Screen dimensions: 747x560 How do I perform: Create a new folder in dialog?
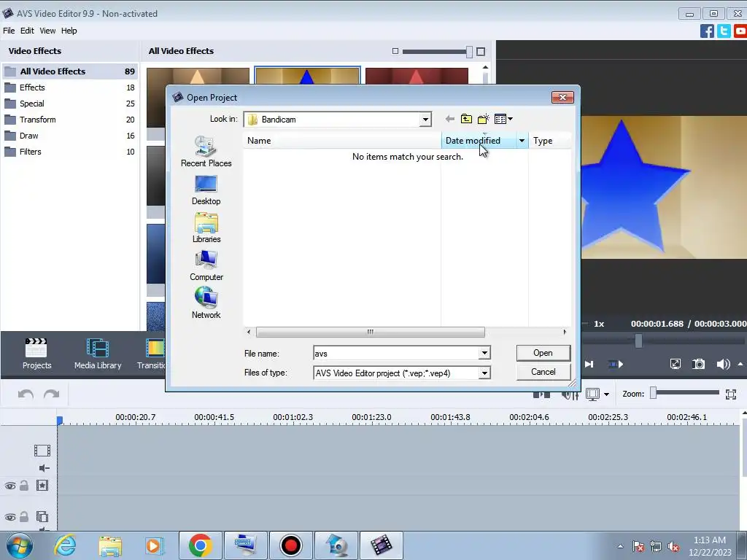(x=483, y=119)
